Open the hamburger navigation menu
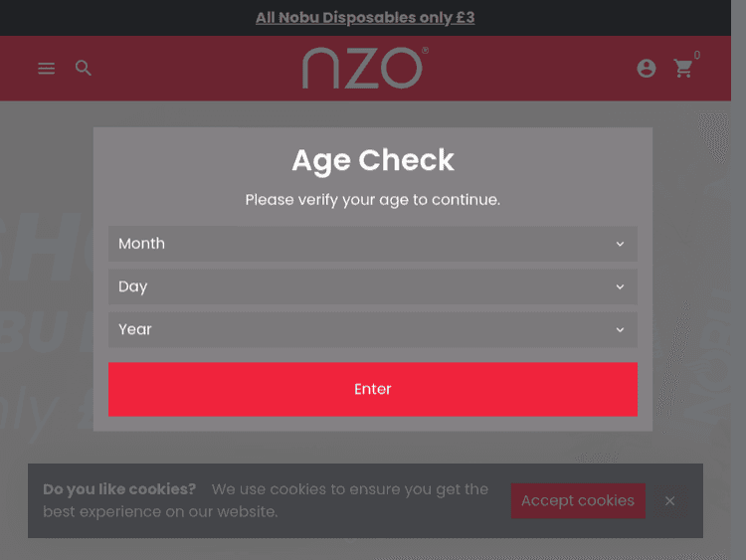The image size is (746, 560). pyautogui.click(x=47, y=69)
